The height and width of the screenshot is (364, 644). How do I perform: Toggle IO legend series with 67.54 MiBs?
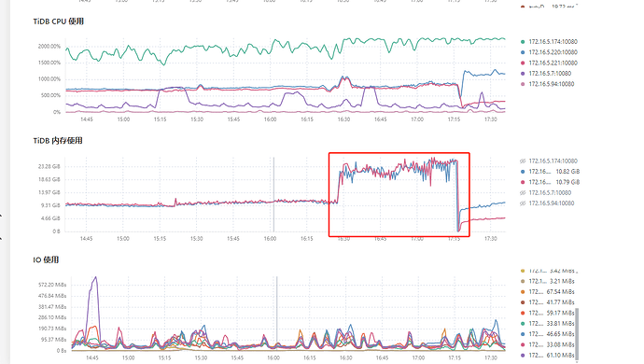click(548, 292)
